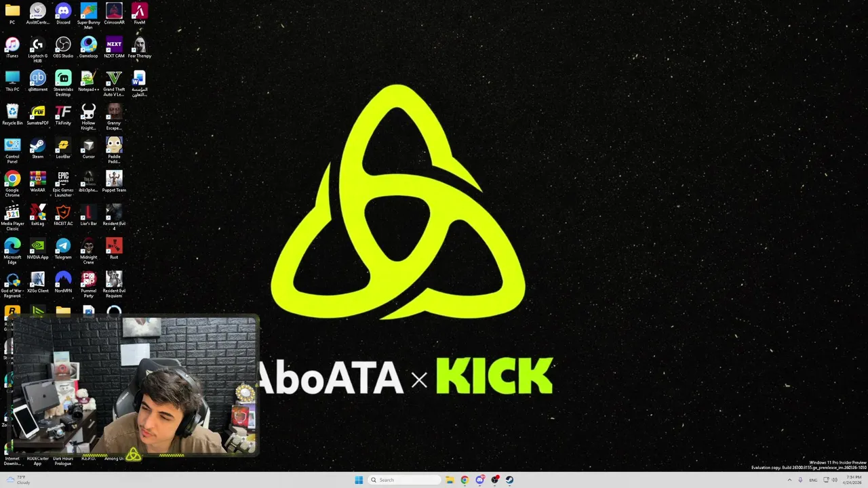Select Resident Evil Requiem icon
The height and width of the screenshot is (488, 868).
point(114,285)
